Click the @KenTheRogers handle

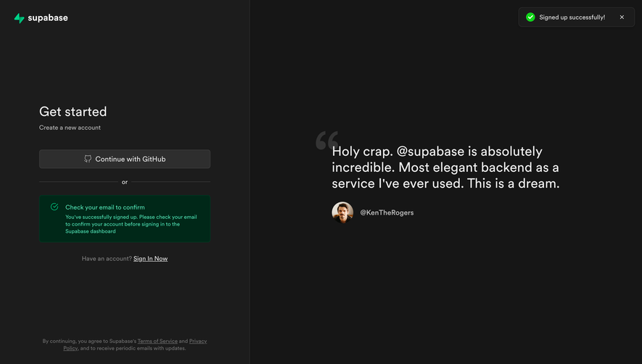387,212
